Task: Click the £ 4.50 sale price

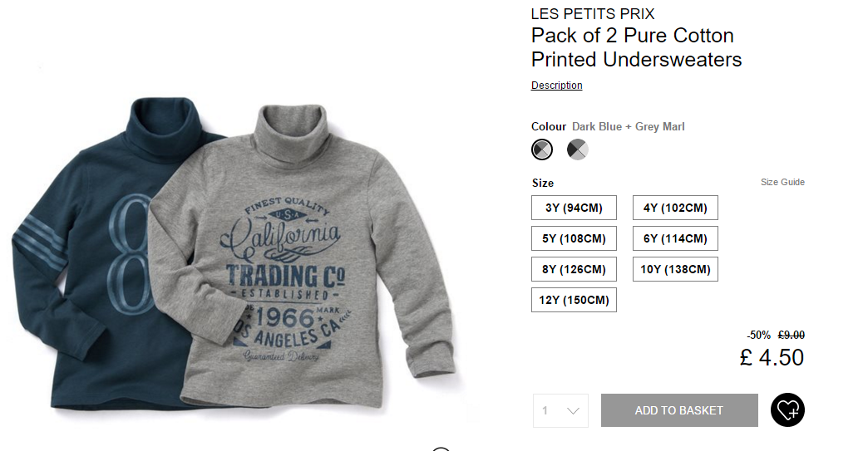Action: pyautogui.click(x=772, y=358)
